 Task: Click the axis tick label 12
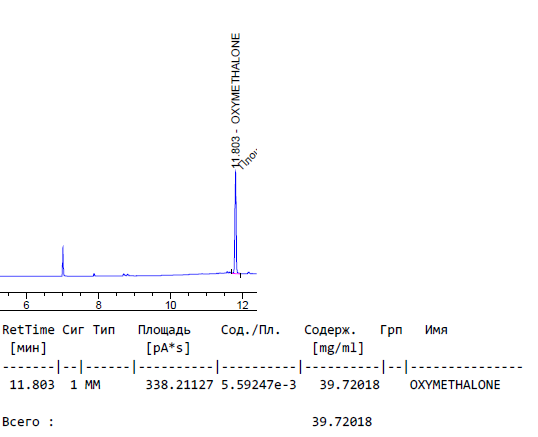pos(243,305)
